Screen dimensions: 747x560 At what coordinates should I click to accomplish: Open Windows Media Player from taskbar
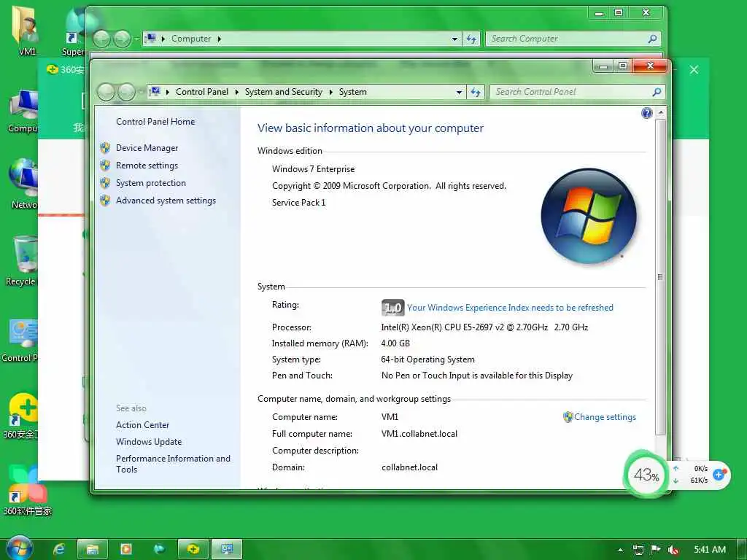125,550
